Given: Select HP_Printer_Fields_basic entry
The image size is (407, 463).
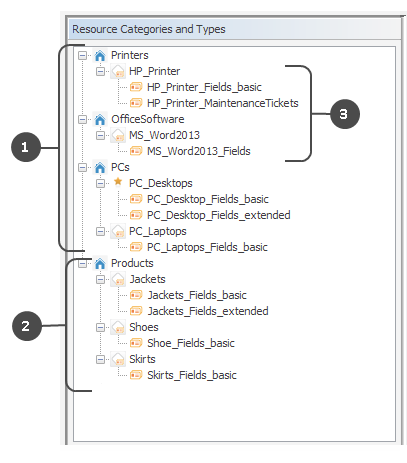Looking at the screenshot, I should point(204,87).
